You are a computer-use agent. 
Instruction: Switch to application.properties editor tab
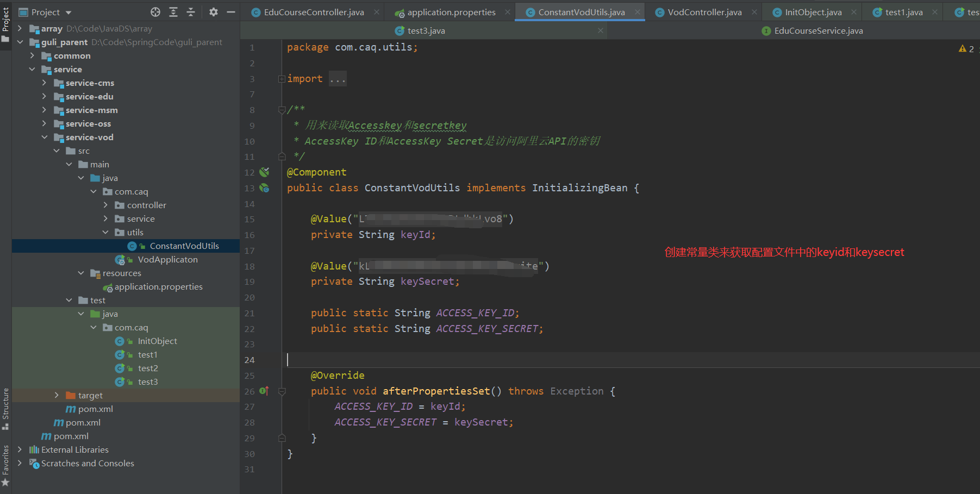[451, 12]
